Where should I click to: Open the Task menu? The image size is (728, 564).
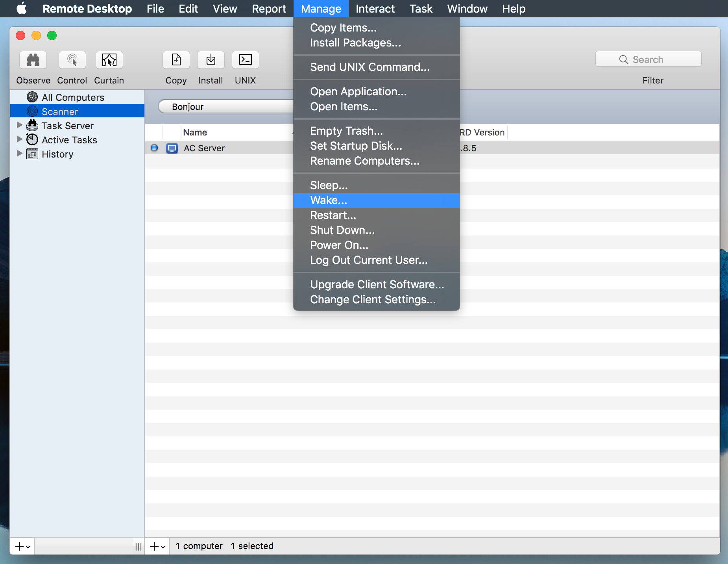pyautogui.click(x=421, y=9)
